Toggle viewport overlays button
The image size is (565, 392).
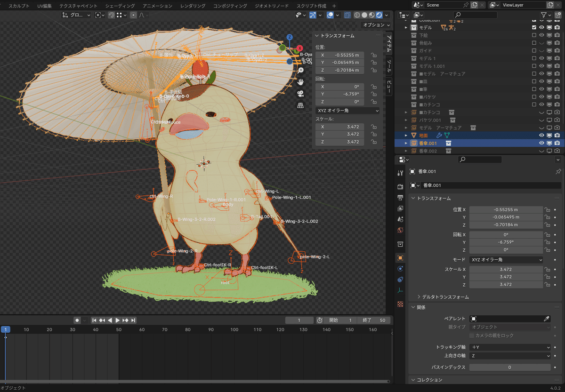click(x=331, y=15)
